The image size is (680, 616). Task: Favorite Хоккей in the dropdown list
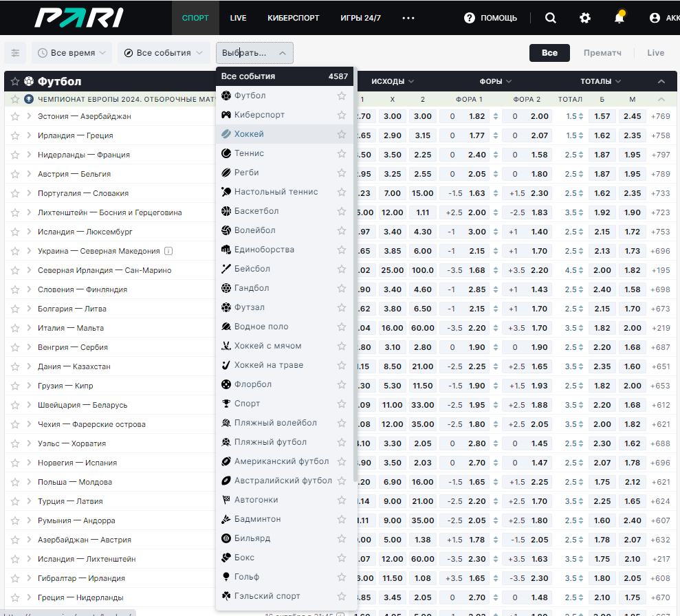(342, 134)
